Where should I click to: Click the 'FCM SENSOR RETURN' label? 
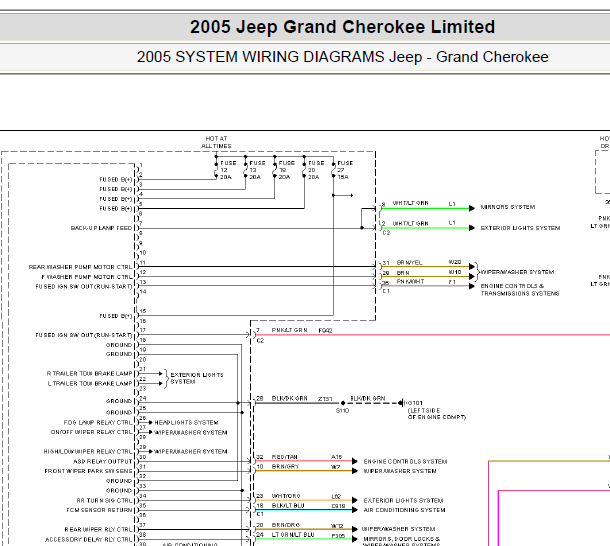(100, 510)
